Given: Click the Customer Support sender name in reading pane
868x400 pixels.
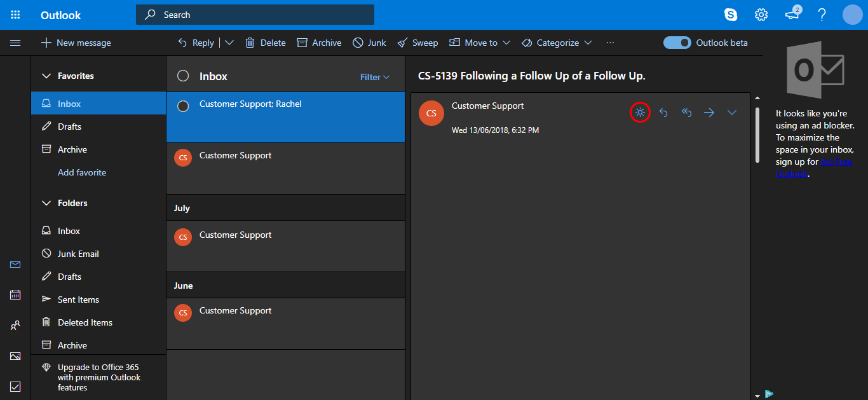Looking at the screenshot, I should click(x=487, y=106).
